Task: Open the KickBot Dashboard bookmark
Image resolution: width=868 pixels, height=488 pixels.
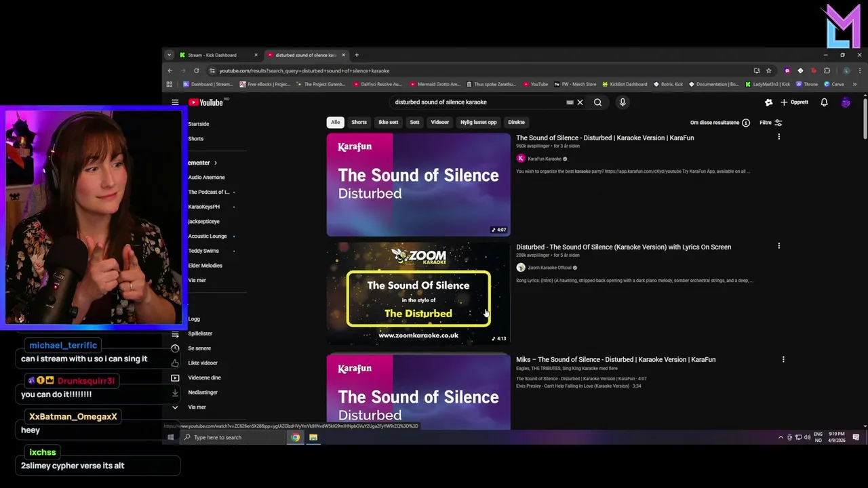Action: click(625, 84)
